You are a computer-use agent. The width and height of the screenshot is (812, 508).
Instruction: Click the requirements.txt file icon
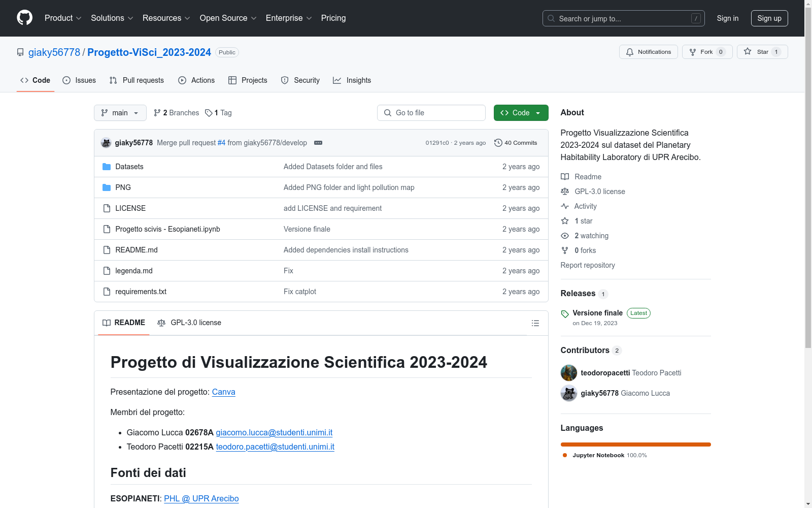pos(107,292)
